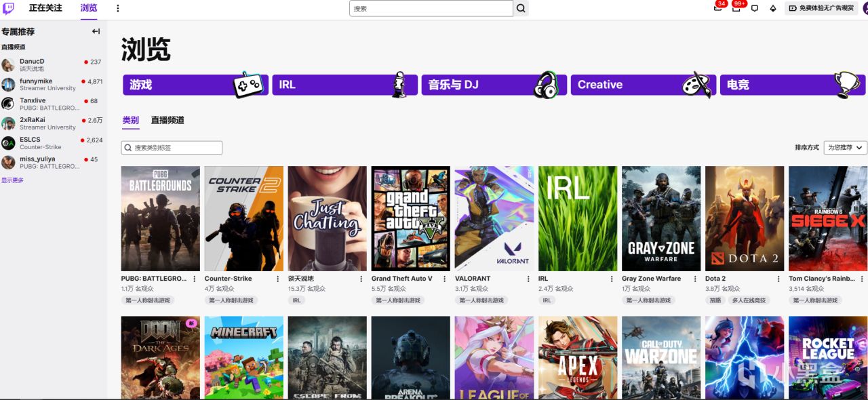Open the Grand Theft Auto V cover
Image resolution: width=868 pixels, height=400 pixels.
411,218
